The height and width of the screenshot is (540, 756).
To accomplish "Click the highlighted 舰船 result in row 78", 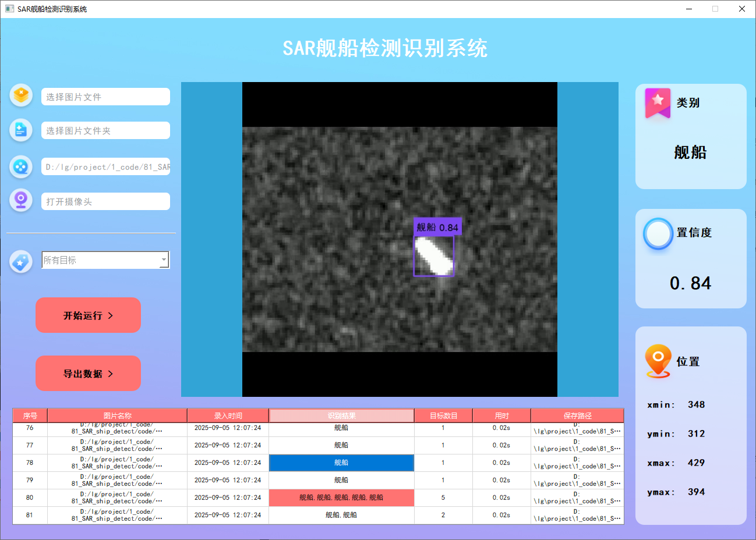I will pos(341,463).
